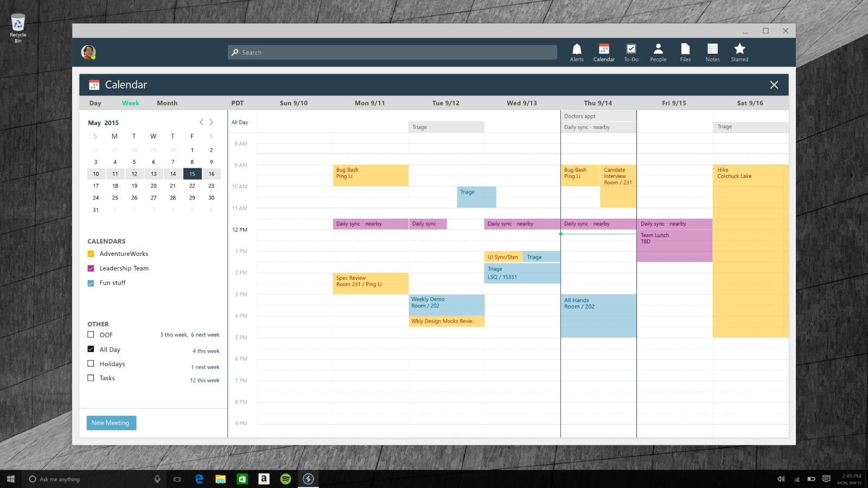Open the Notes icon
The image size is (868, 488).
tap(712, 52)
